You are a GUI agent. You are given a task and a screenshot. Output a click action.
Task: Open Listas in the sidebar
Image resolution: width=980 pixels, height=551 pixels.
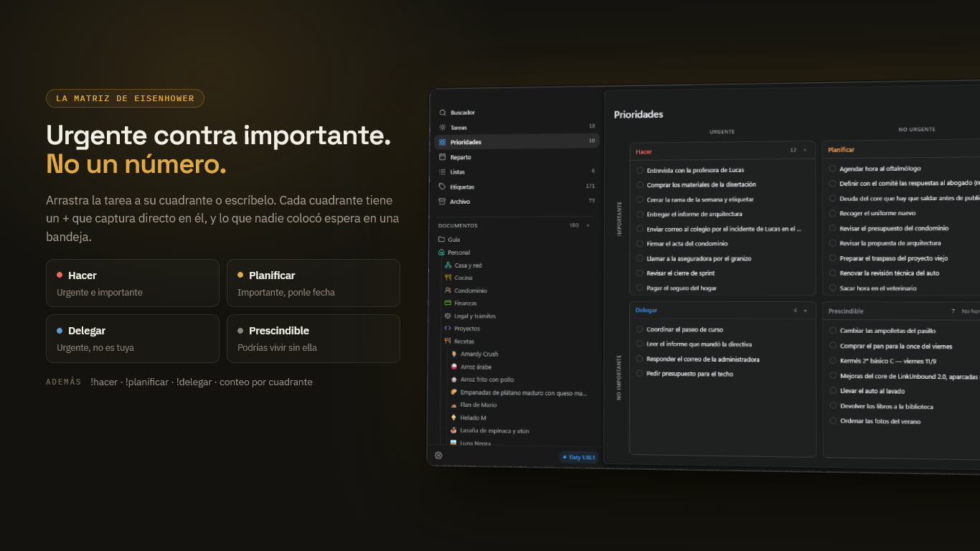517,172
